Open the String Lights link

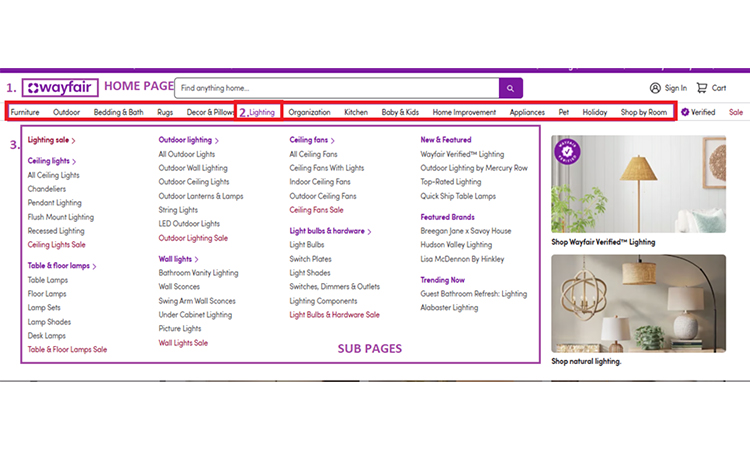coord(178,209)
